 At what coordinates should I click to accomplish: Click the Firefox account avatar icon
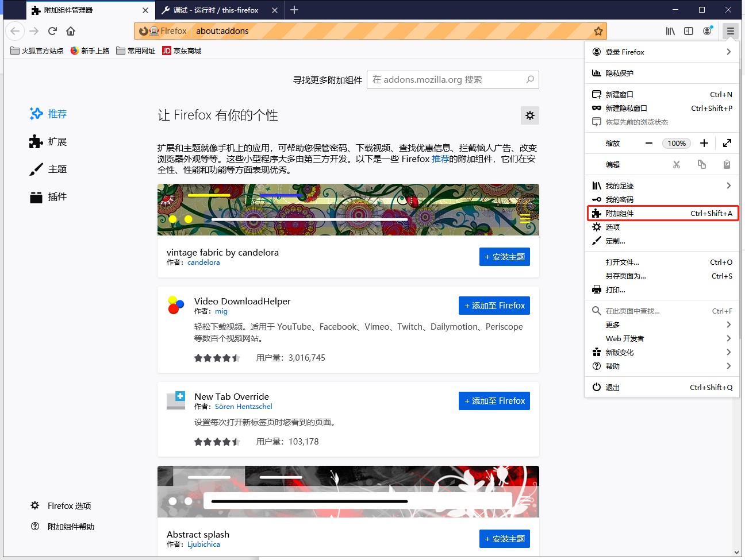pyautogui.click(x=707, y=31)
